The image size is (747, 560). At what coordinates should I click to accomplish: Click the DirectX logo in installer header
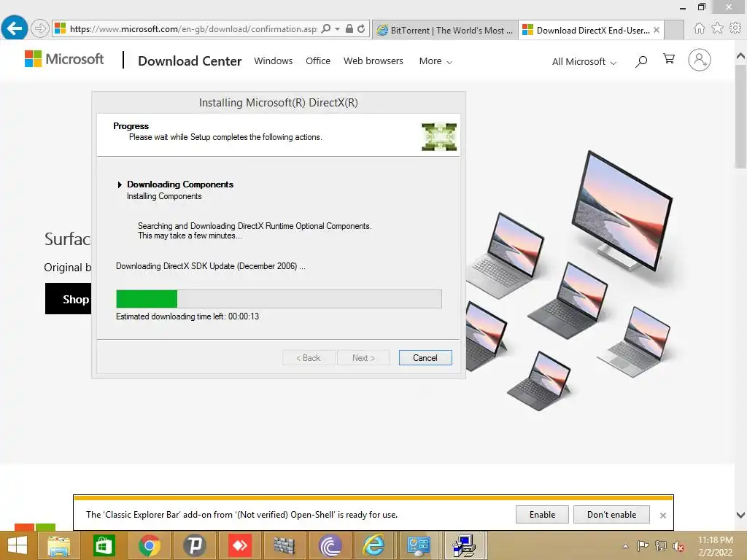point(438,136)
